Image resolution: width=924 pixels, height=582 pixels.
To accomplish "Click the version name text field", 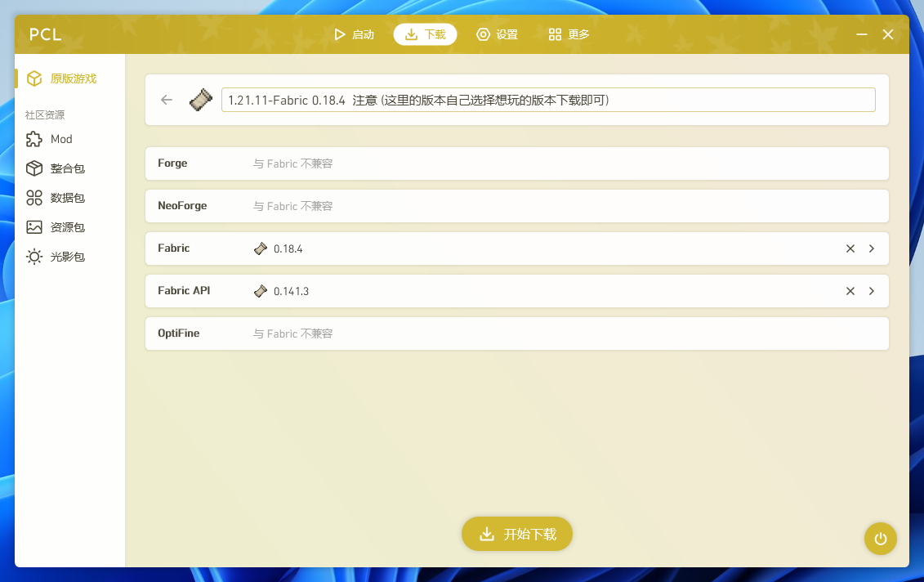I will 547,100.
